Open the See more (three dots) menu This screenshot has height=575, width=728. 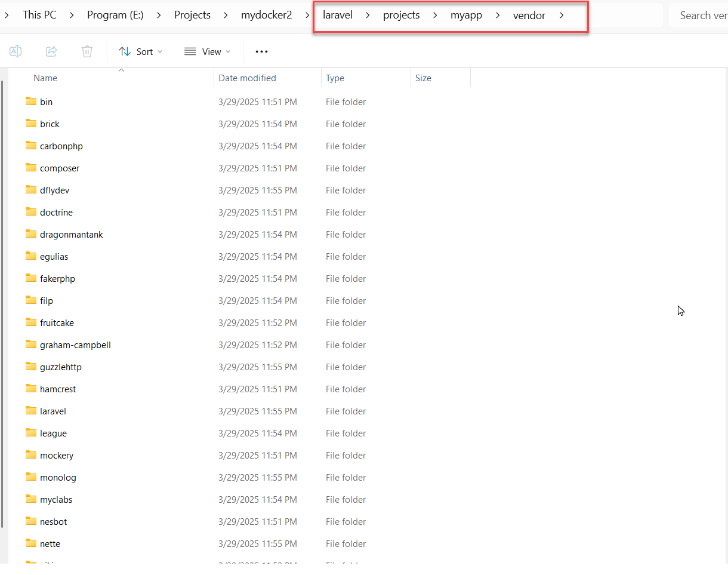[261, 51]
